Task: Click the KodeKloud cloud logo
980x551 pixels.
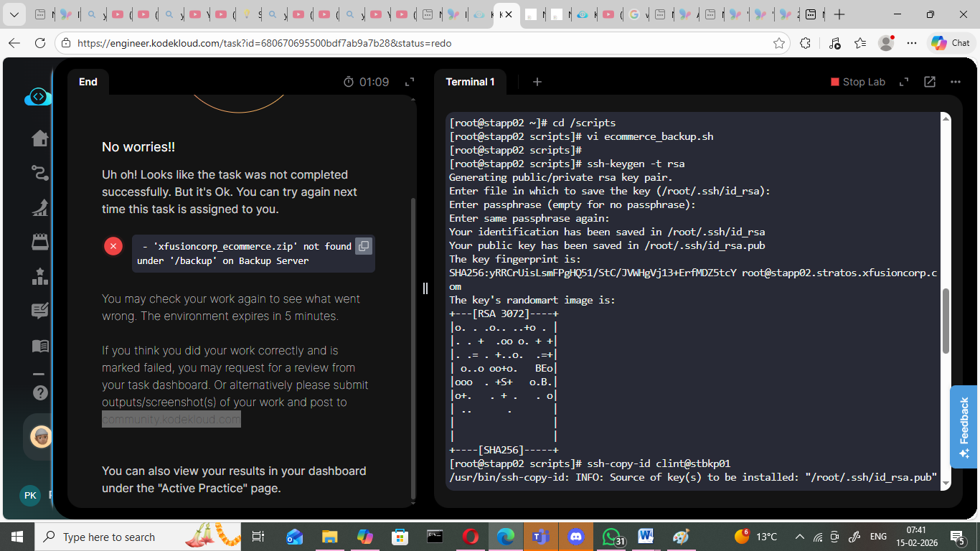Action: tap(38, 97)
